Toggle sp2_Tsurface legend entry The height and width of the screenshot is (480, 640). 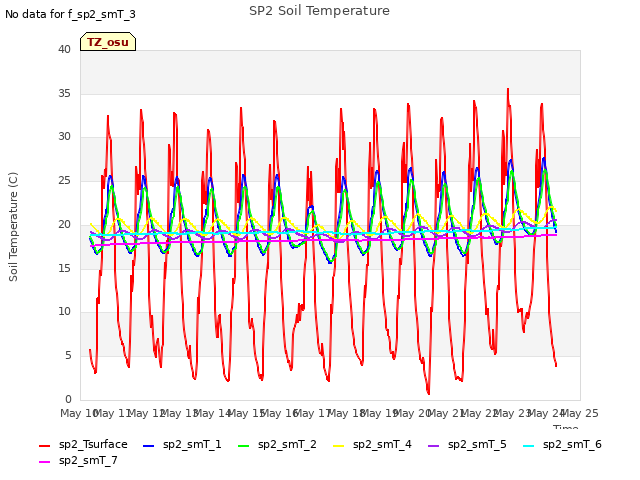(x=84, y=444)
